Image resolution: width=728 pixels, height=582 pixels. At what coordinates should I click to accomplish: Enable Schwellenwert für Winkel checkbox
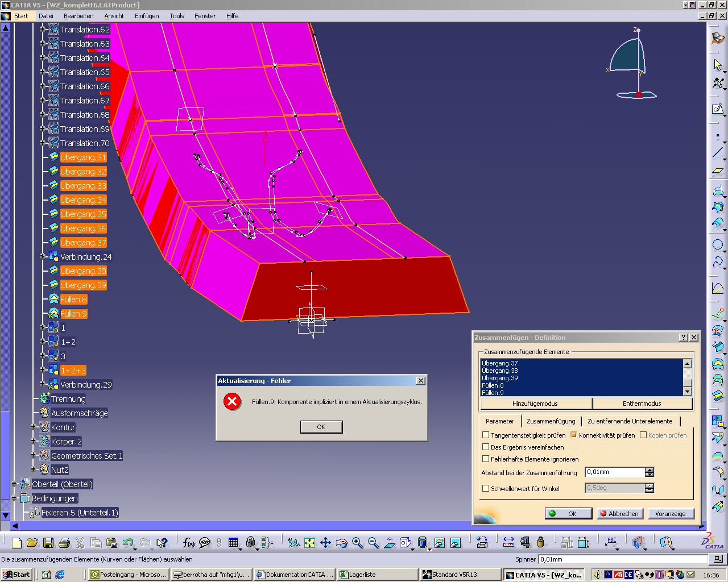coord(486,488)
